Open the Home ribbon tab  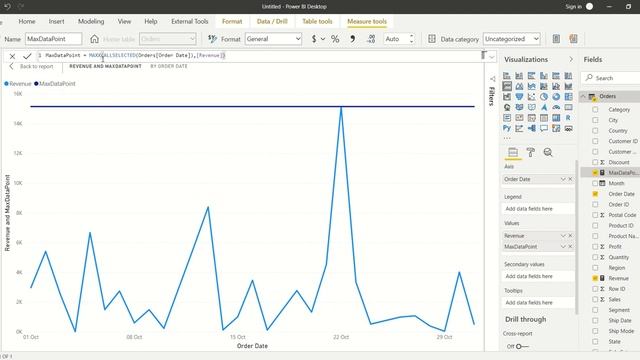click(27, 21)
